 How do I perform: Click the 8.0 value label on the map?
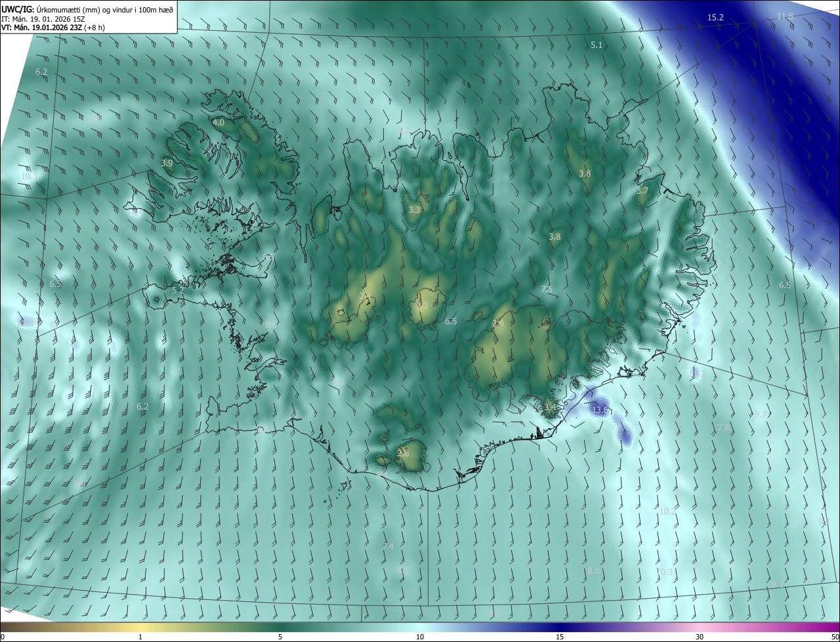593,571
